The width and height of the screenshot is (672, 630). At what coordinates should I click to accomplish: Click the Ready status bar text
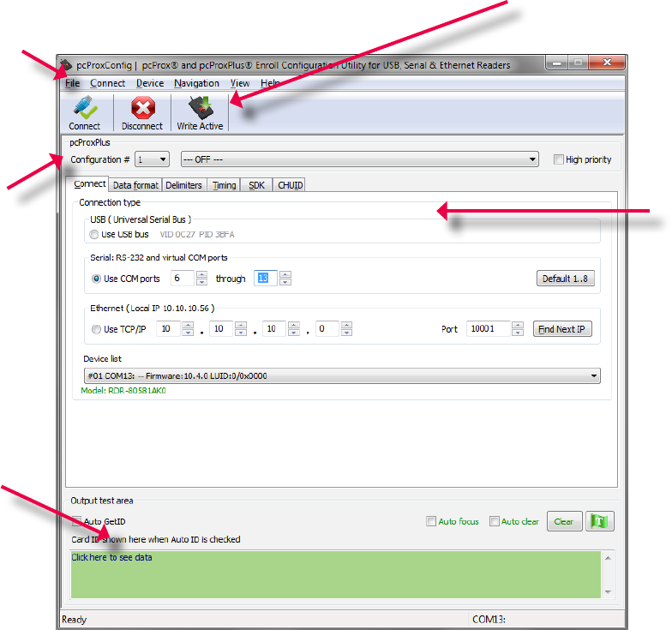74,619
